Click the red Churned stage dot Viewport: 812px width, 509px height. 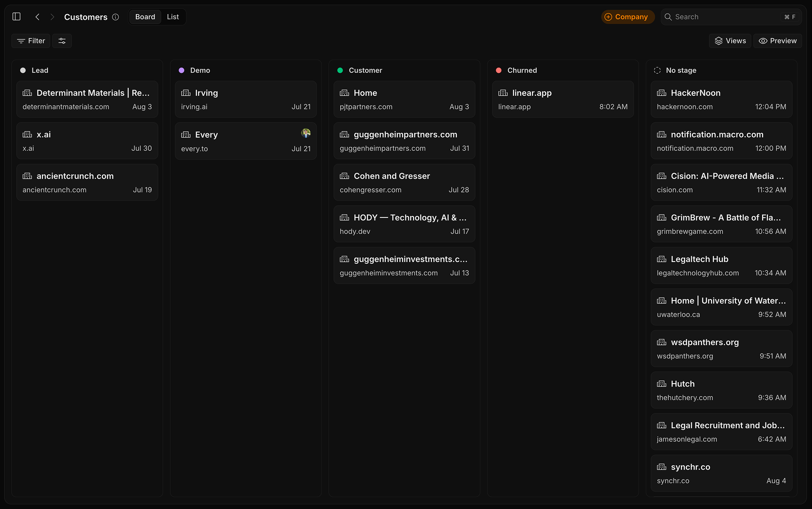coord(499,70)
